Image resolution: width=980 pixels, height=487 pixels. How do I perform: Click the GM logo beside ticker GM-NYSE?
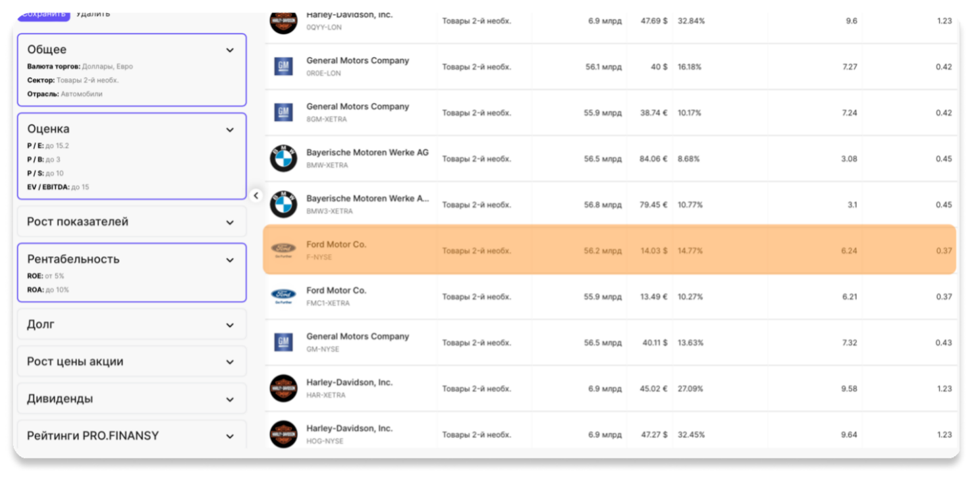click(x=283, y=342)
